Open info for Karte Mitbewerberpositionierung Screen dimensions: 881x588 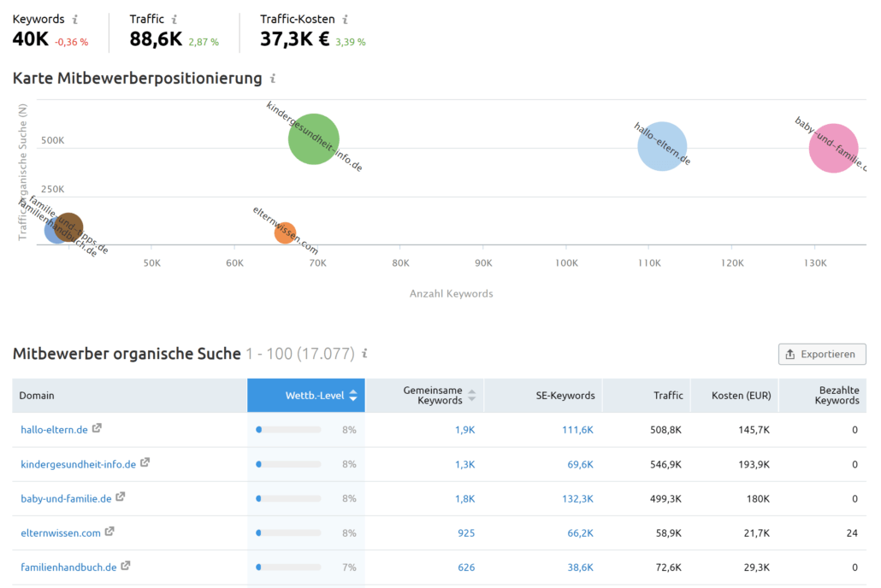click(x=273, y=78)
